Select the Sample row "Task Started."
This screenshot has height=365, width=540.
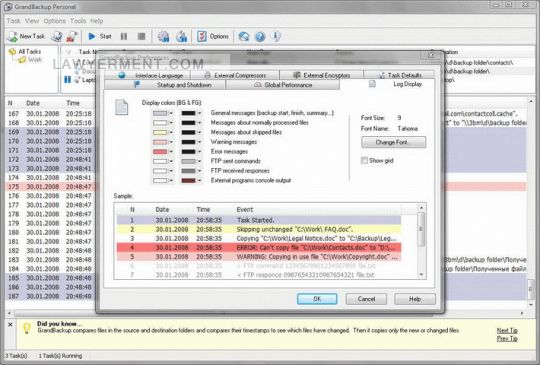[259, 220]
